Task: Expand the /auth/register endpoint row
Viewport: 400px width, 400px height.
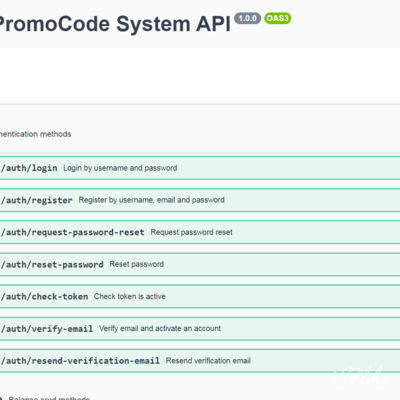Action: [x=200, y=200]
